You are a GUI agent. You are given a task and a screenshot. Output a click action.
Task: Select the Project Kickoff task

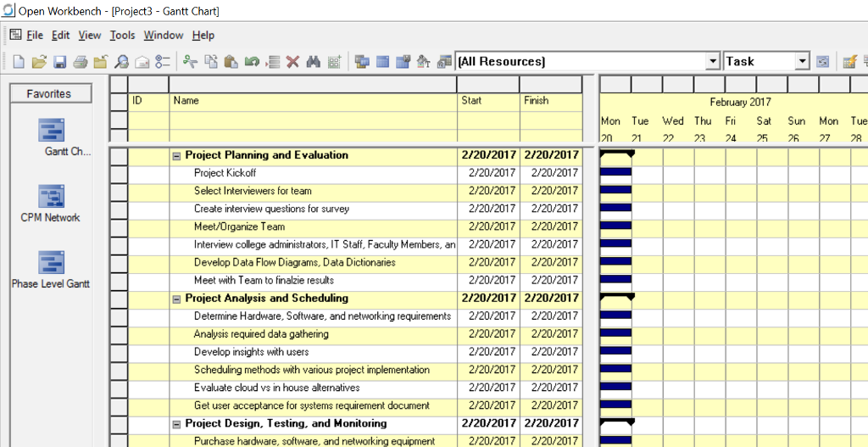pyautogui.click(x=225, y=173)
